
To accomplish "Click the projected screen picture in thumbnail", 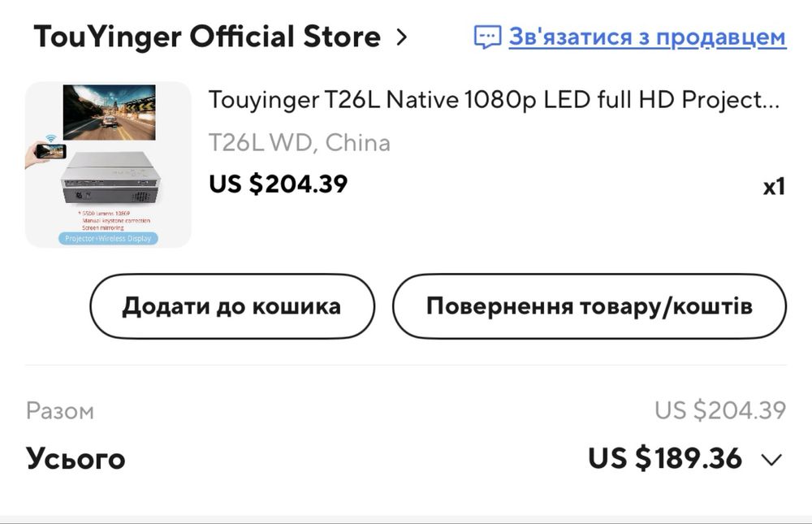I will coord(109,111).
